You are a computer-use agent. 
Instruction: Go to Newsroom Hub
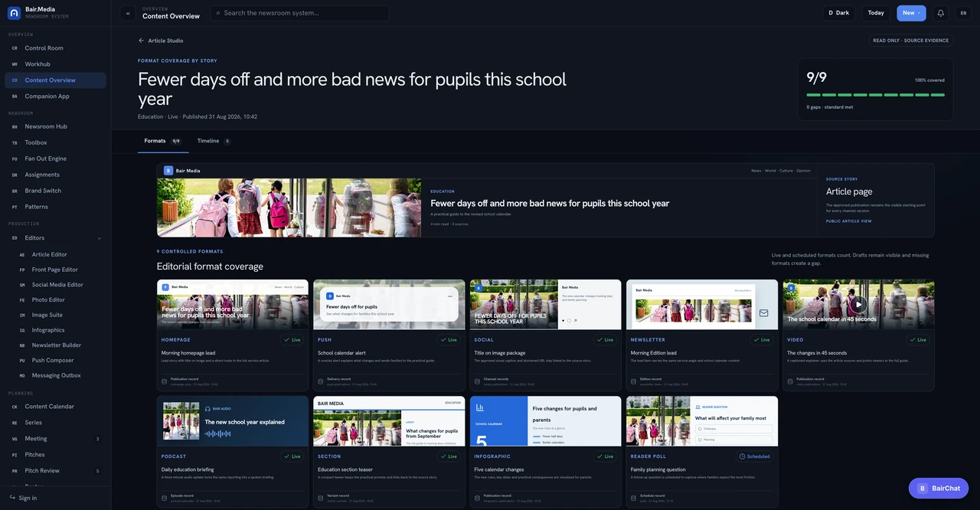pyautogui.click(x=55, y=126)
